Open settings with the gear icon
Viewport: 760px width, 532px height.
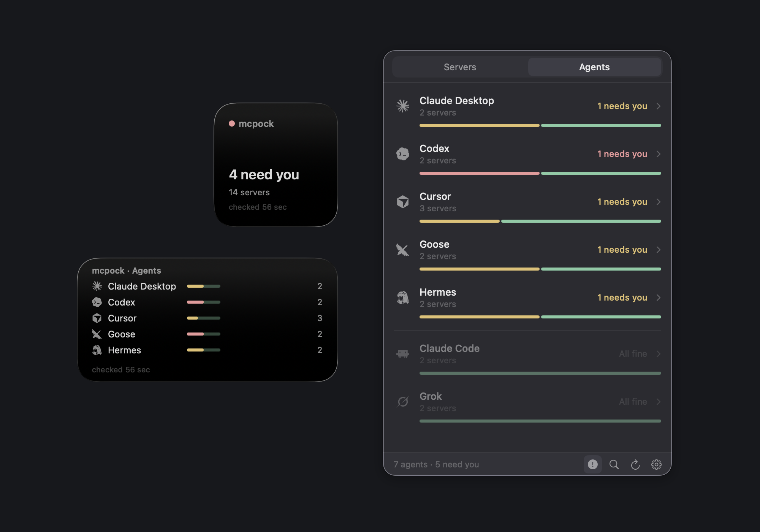[656, 464]
